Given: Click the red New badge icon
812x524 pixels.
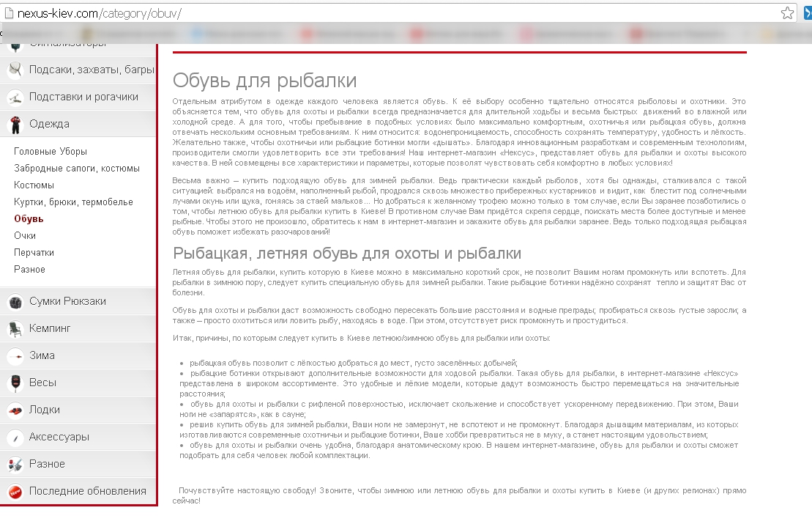Looking at the screenshot, I should (15, 491).
